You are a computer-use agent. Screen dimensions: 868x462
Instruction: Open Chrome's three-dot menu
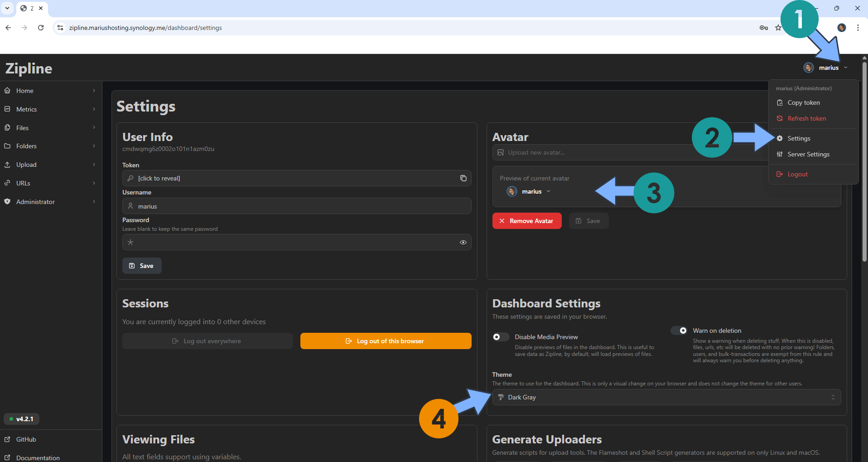[x=858, y=28]
